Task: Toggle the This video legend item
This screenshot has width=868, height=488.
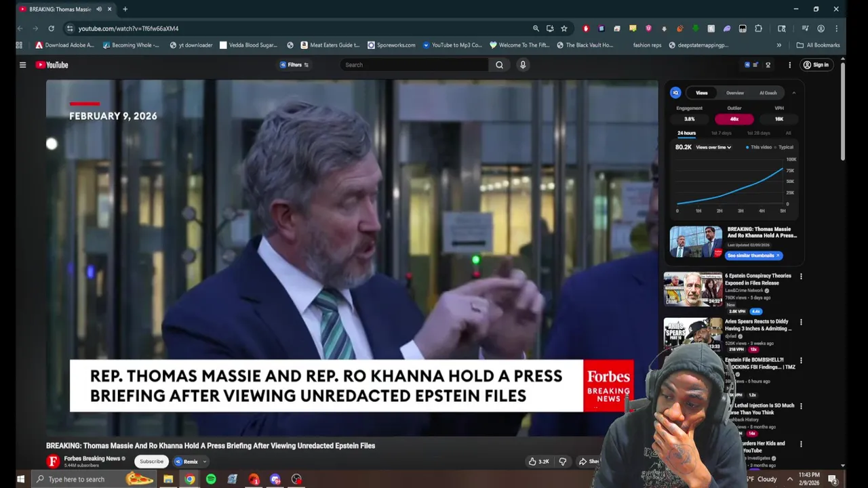Action: click(x=759, y=147)
